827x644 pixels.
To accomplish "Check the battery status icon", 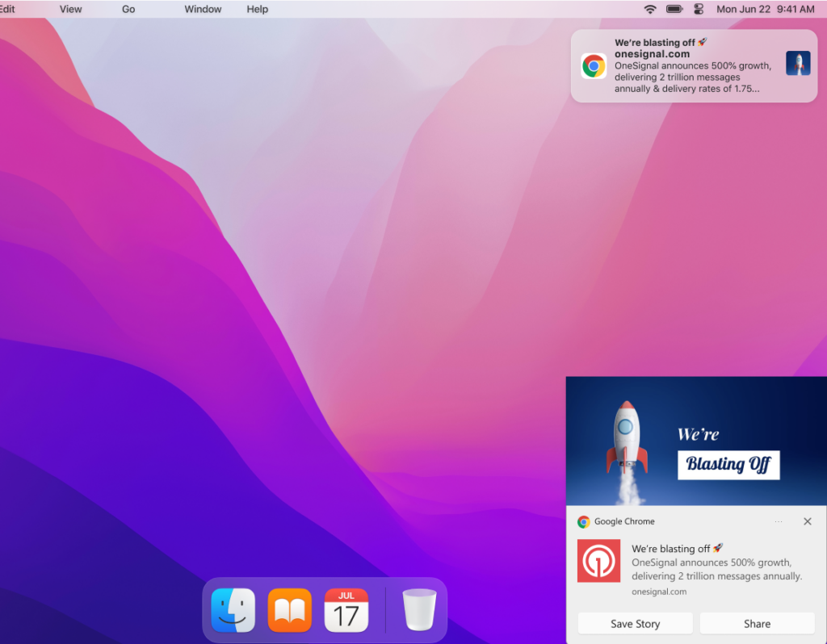I will tap(674, 9).
